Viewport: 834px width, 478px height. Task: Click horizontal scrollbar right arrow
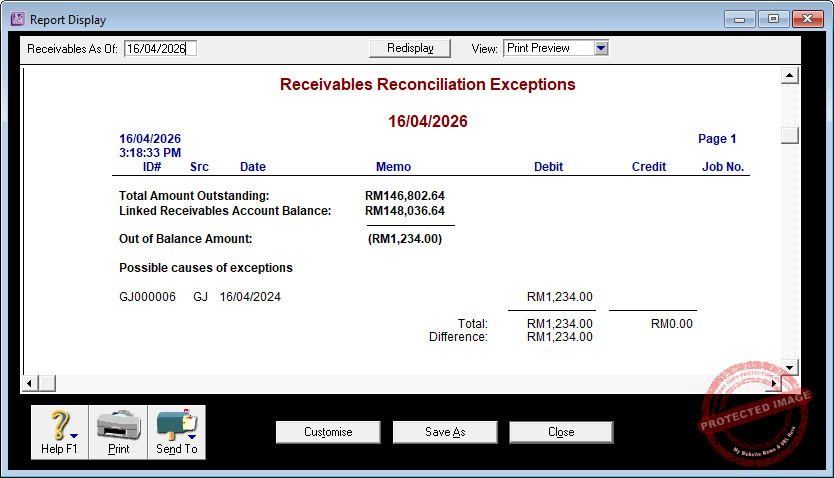click(x=773, y=383)
